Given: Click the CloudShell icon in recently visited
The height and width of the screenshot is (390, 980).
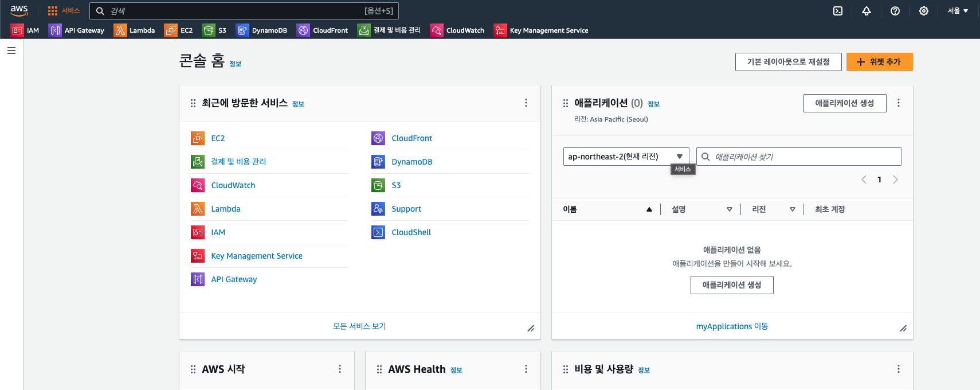Looking at the screenshot, I should pyautogui.click(x=378, y=232).
